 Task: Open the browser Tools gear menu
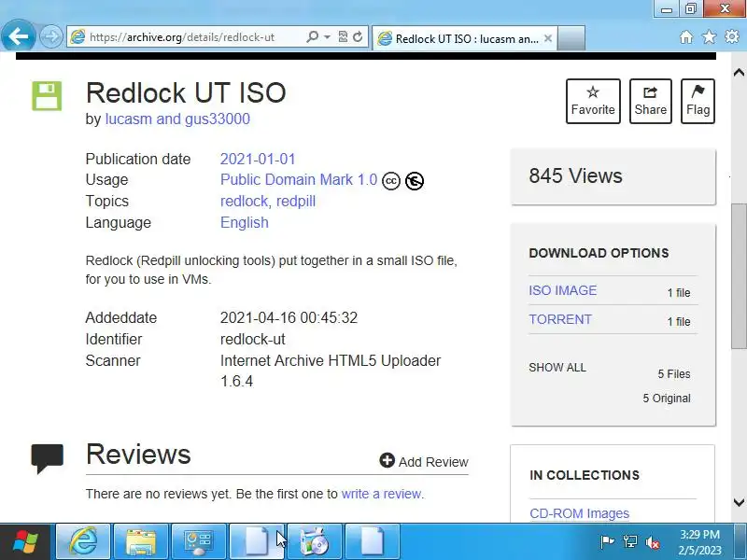click(x=732, y=36)
